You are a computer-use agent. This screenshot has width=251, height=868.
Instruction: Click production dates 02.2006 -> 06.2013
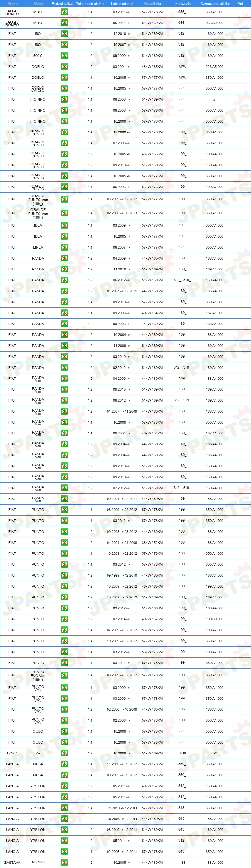[x=122, y=213]
